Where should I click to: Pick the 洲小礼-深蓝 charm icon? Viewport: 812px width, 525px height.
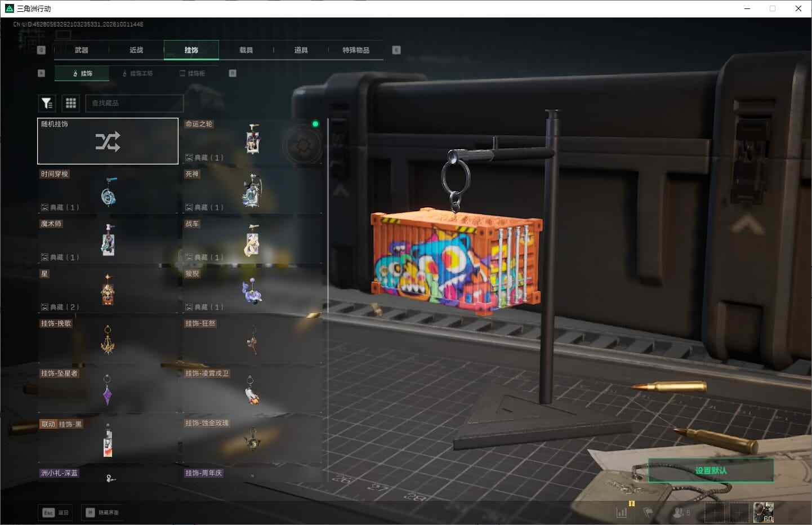[x=110, y=478]
